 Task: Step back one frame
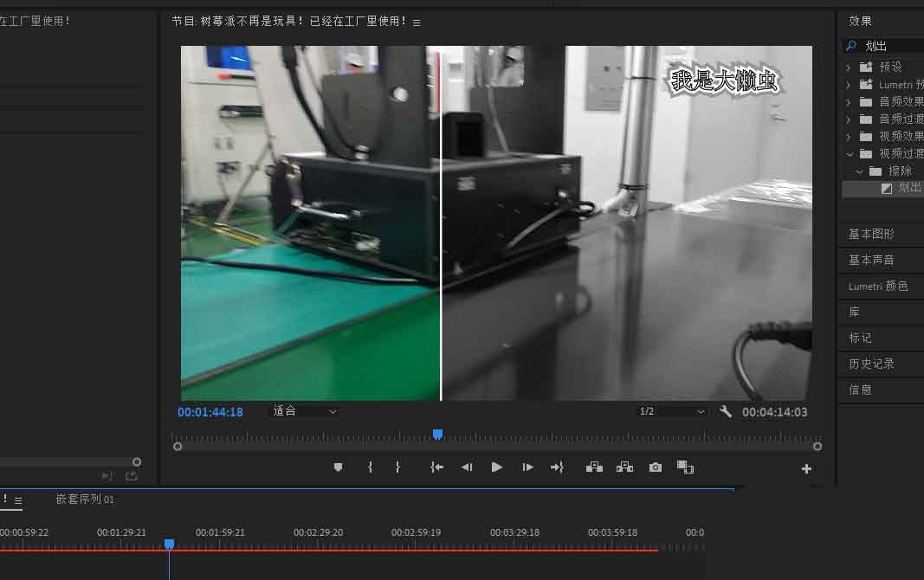coord(467,467)
